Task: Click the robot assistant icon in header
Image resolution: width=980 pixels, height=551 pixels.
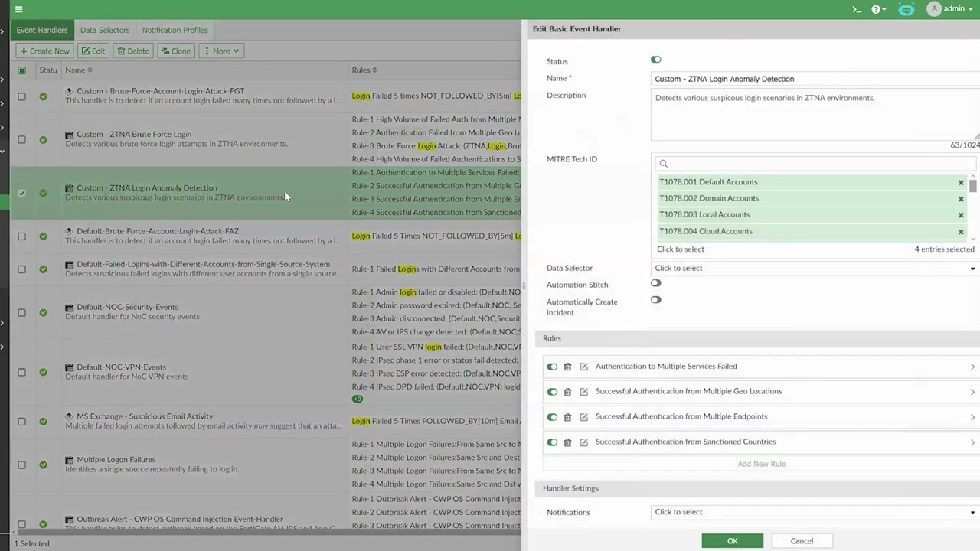Action: [x=906, y=9]
